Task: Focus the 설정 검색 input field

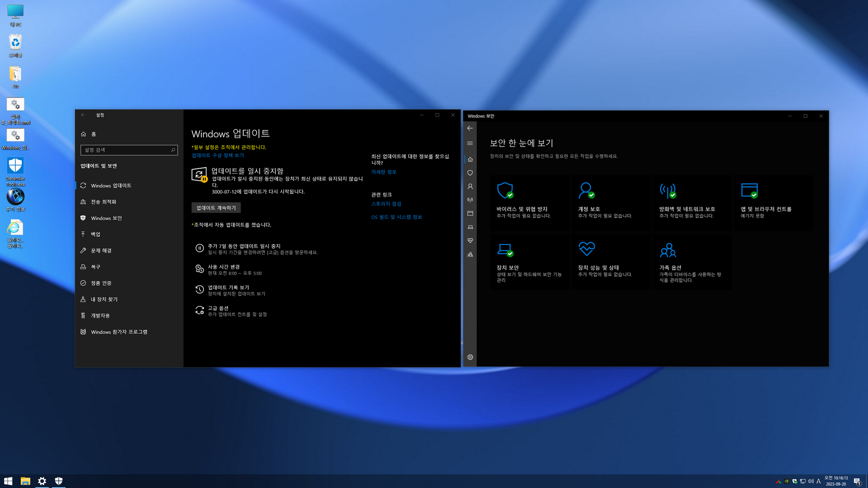Action: (129, 150)
